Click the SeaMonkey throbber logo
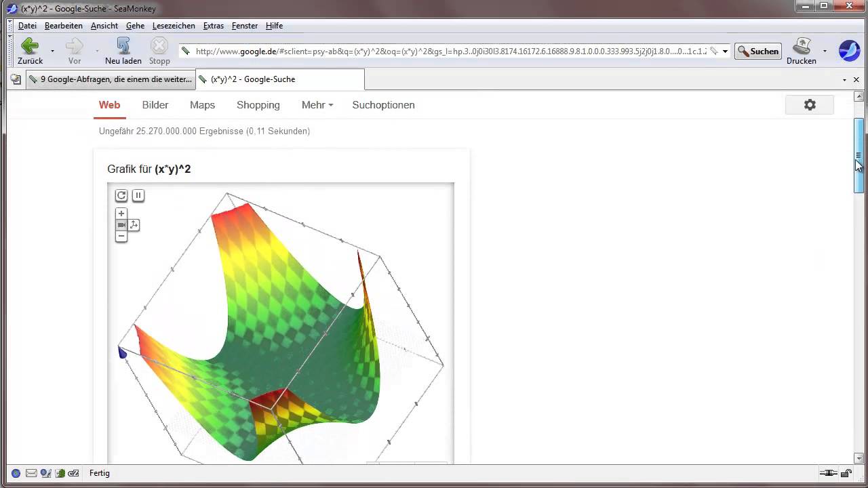 [849, 51]
